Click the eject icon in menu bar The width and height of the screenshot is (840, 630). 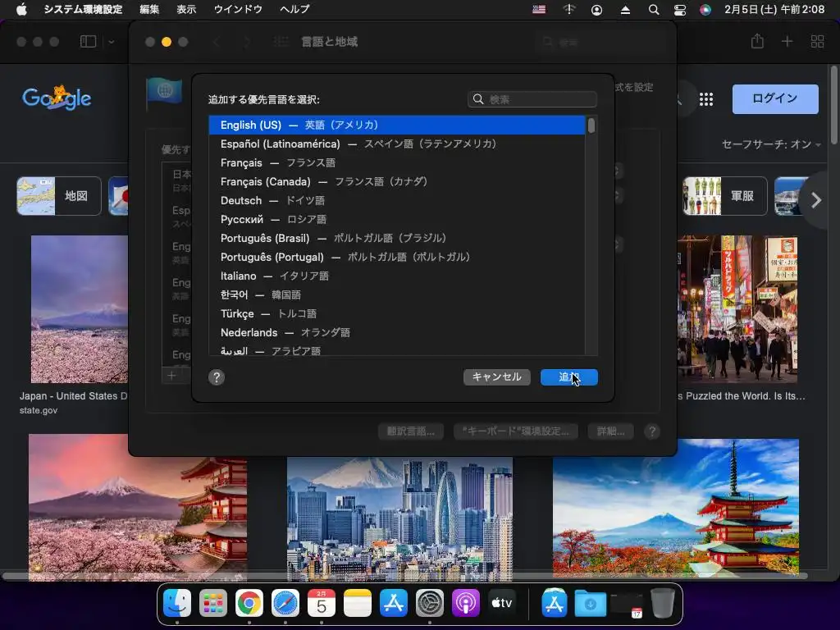click(625, 10)
